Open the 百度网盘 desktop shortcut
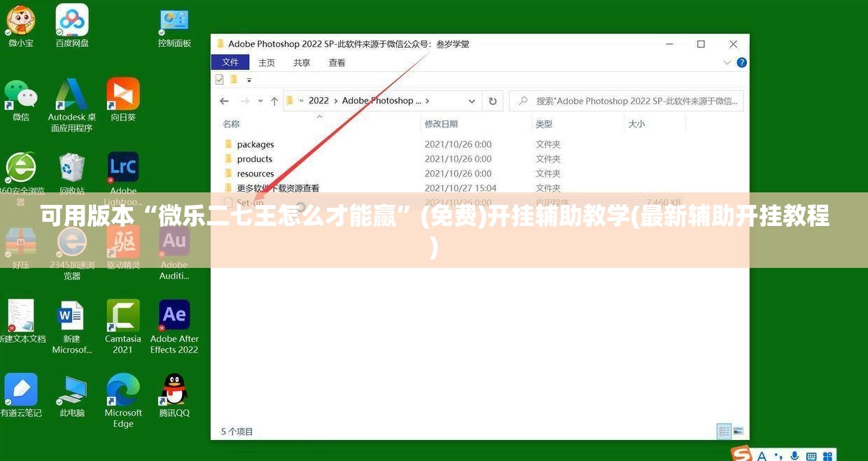 click(x=72, y=27)
